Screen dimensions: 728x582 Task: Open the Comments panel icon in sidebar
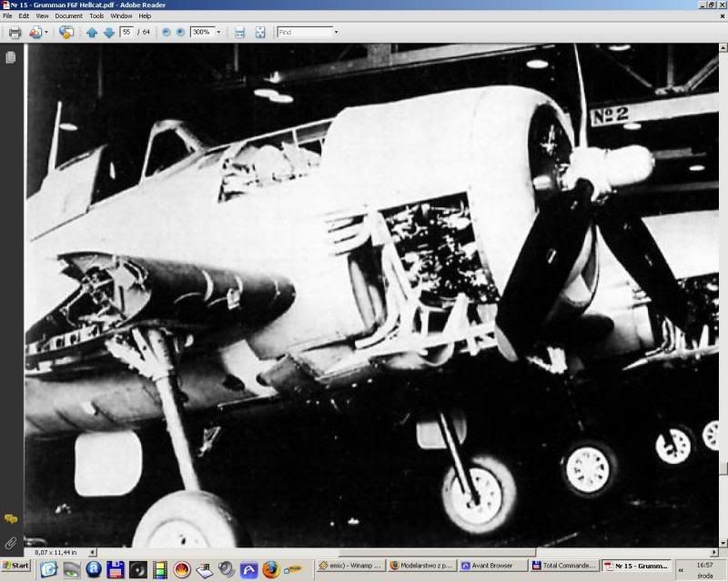point(11,518)
